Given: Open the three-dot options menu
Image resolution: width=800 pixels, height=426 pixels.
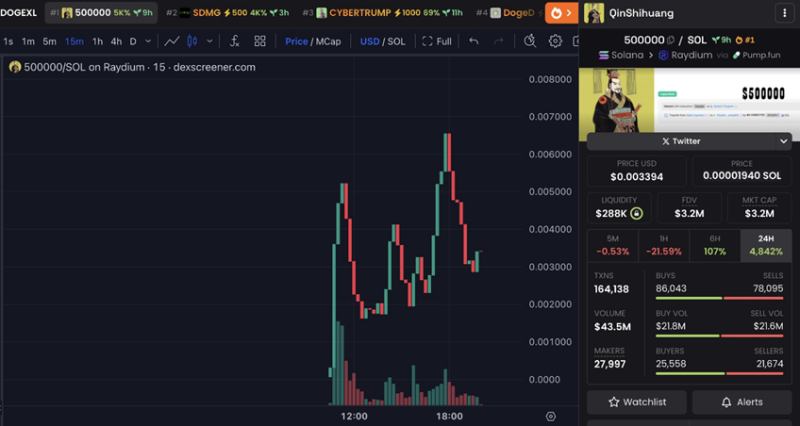Looking at the screenshot, I should click(785, 13).
